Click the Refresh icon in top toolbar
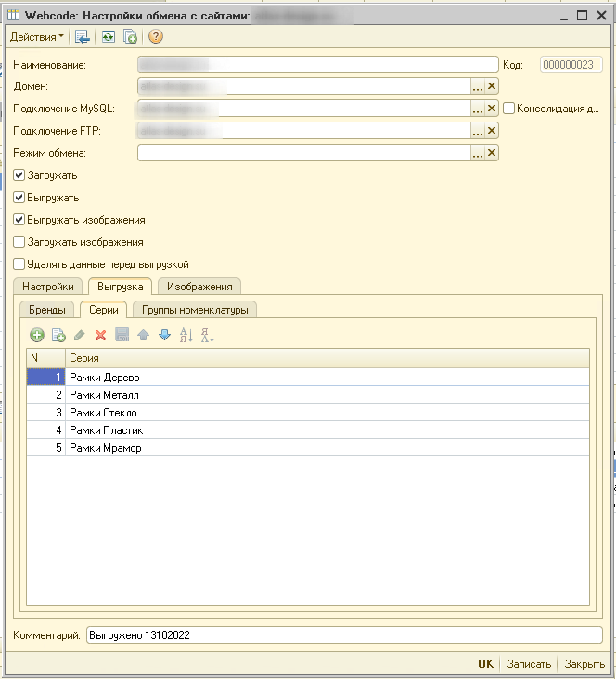 tap(109, 37)
